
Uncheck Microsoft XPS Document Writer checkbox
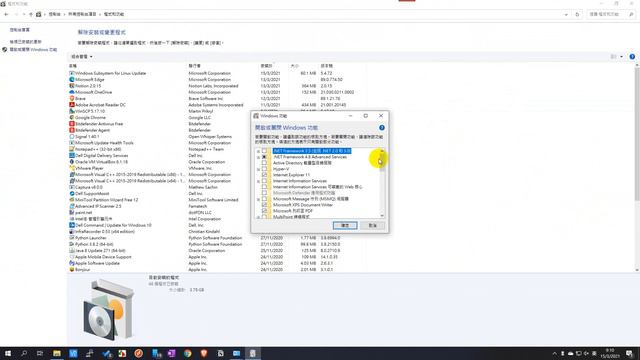(x=264, y=205)
